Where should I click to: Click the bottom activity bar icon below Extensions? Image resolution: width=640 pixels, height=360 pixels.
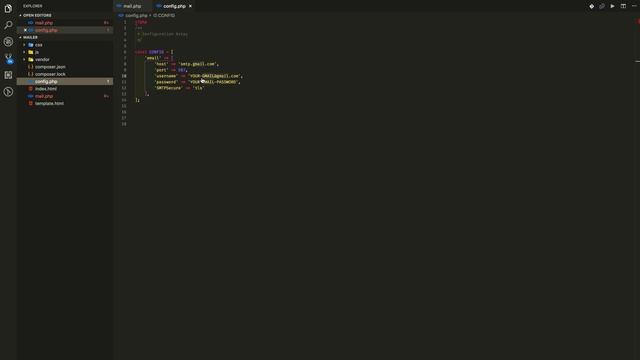[x=8, y=92]
